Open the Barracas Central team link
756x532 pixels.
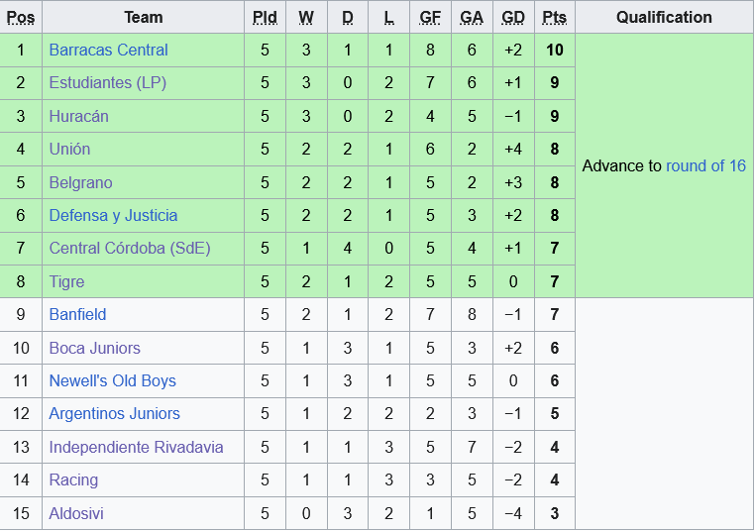[x=108, y=51]
